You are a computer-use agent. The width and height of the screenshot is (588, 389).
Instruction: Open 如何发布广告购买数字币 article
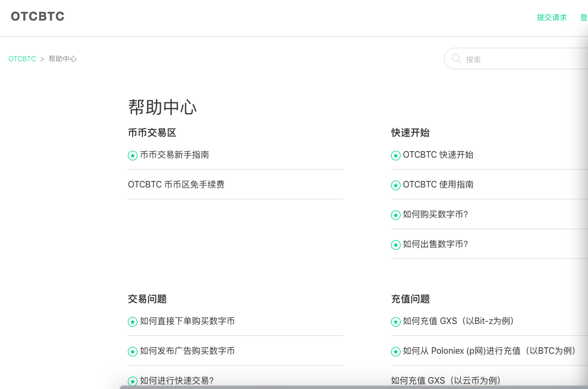coord(187,351)
